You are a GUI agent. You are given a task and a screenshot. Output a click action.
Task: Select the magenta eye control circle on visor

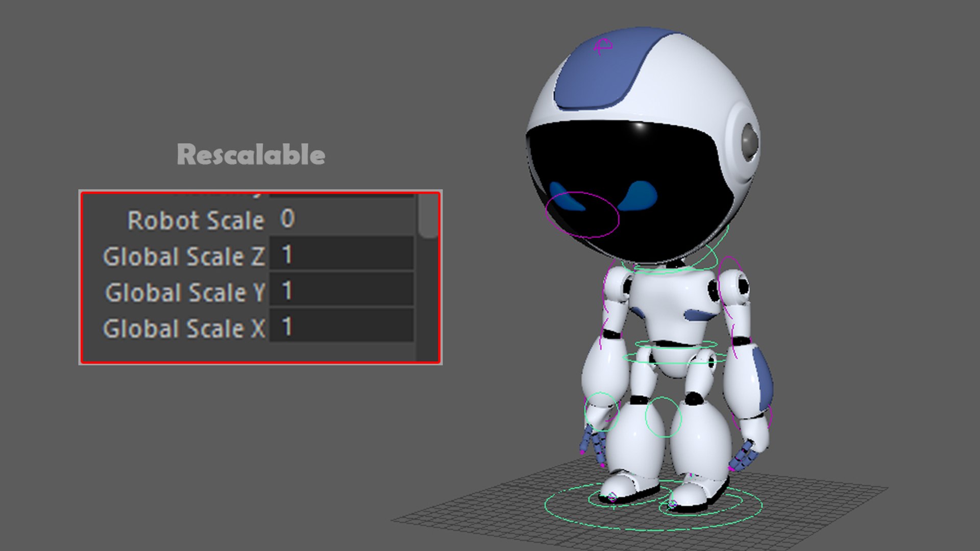[x=582, y=215]
